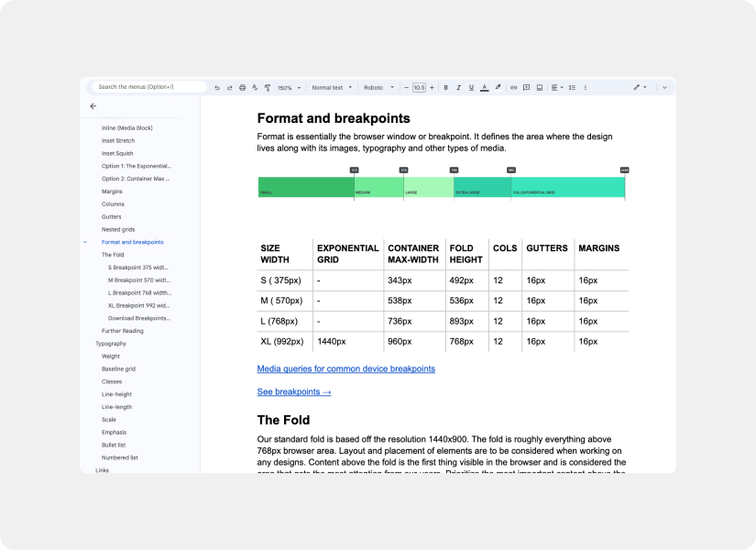This screenshot has width=756, height=550.
Task: Toggle underline formatting
Action: (x=471, y=87)
